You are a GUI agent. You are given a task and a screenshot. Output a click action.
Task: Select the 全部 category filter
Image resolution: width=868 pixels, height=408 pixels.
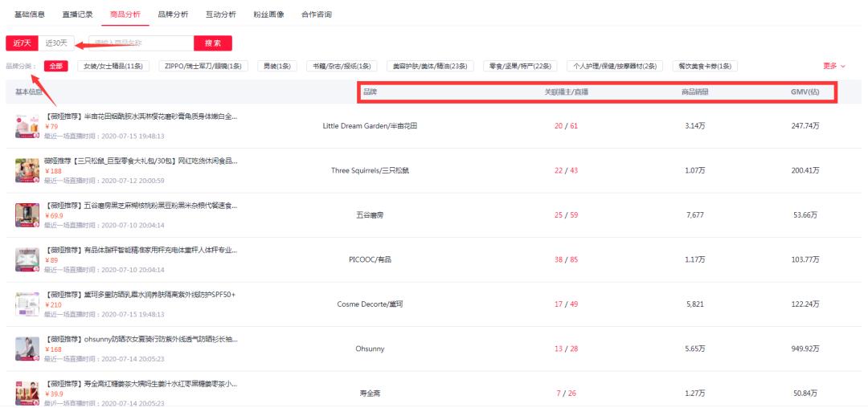tap(55, 66)
